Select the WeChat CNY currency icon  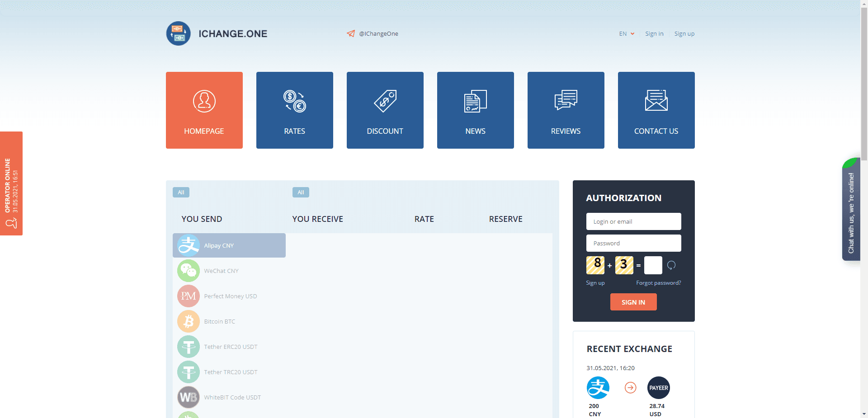(189, 271)
